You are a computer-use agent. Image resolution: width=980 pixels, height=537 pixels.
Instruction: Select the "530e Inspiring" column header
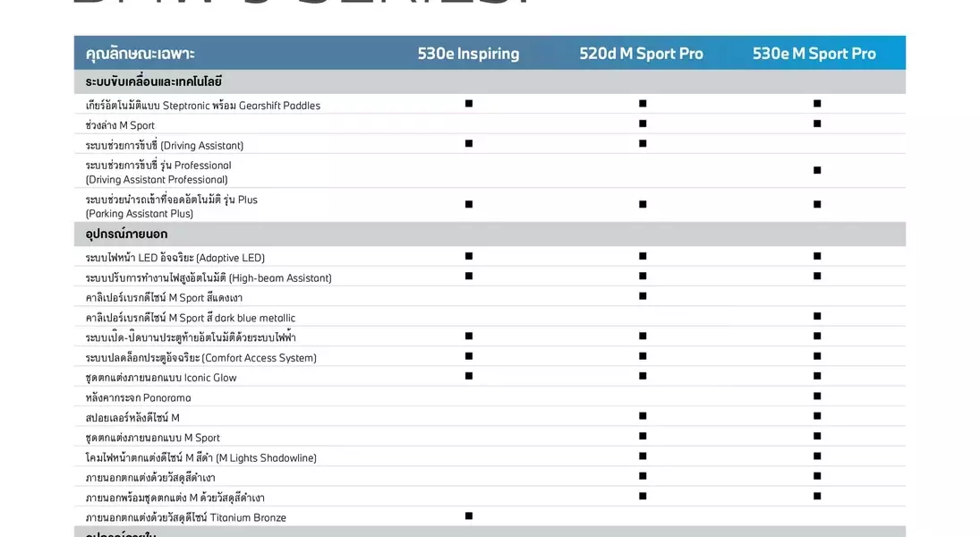[x=468, y=54]
